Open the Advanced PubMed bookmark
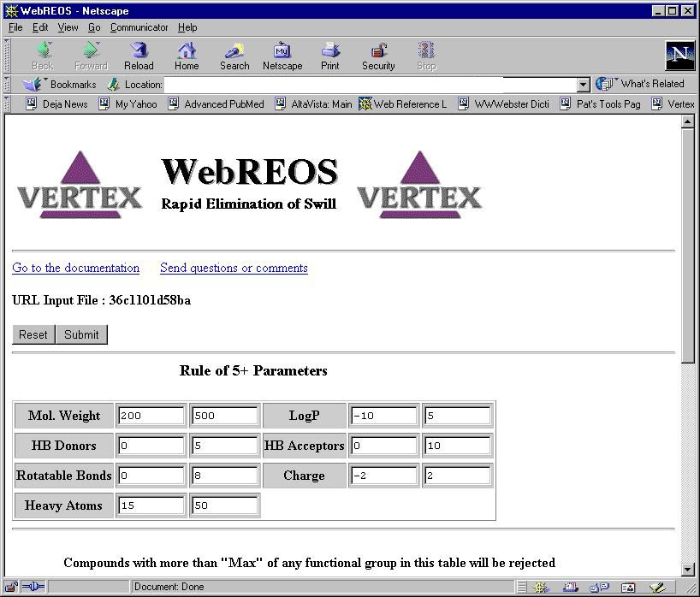The width and height of the screenshot is (700, 597). pos(216,104)
